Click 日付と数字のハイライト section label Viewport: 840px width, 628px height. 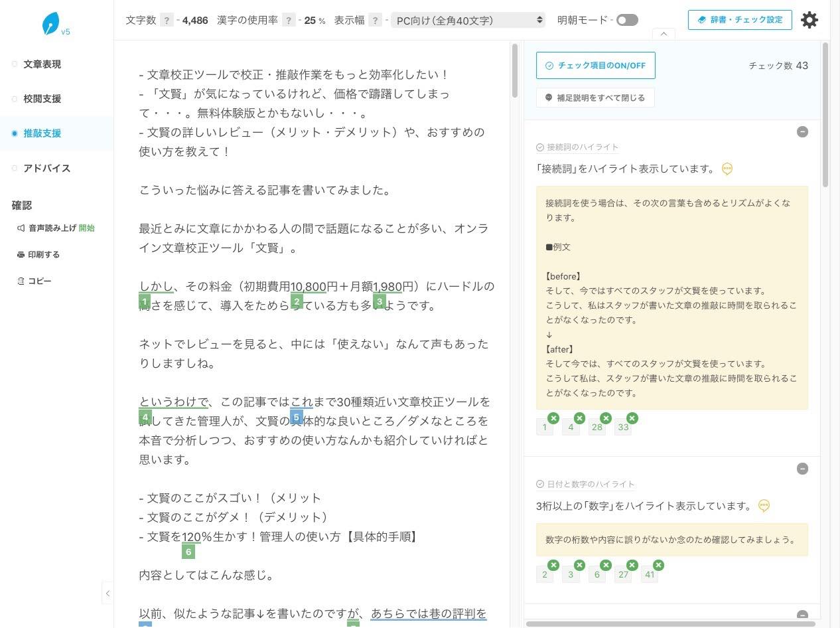591,485
